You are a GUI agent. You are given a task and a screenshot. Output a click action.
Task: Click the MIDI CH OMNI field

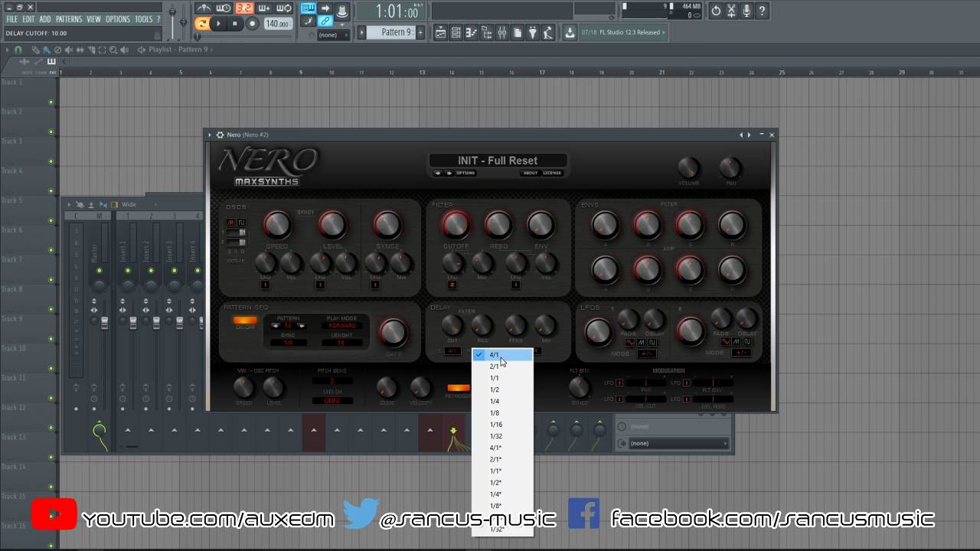[332, 400]
